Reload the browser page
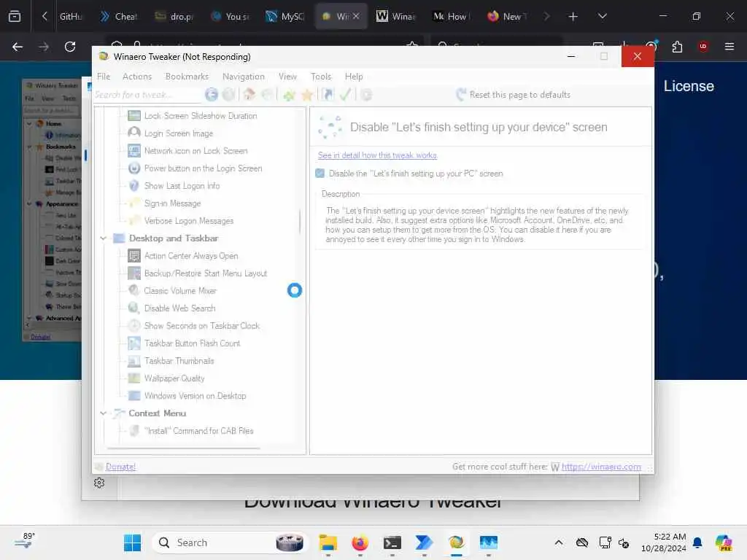The height and width of the screenshot is (560, 747). coord(70,47)
